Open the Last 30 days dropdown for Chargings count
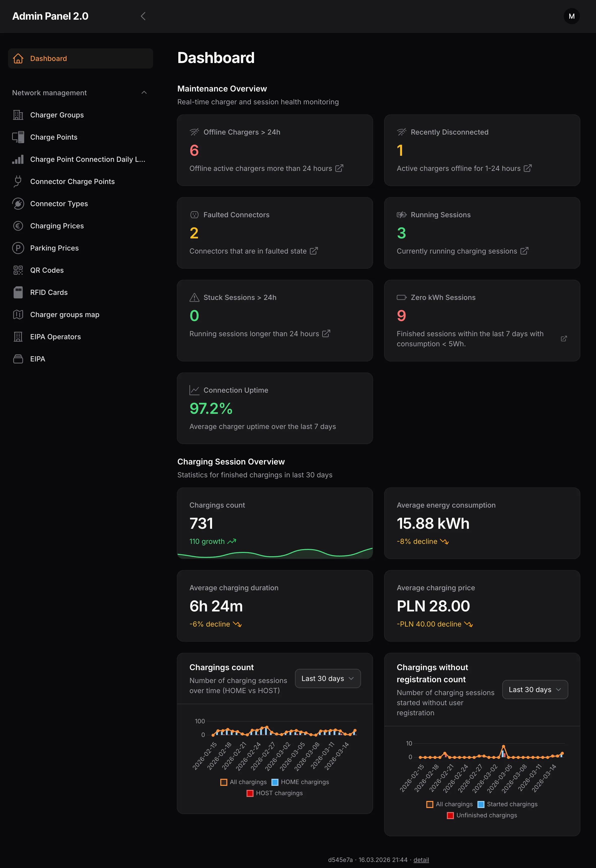The width and height of the screenshot is (596, 868). click(x=327, y=678)
